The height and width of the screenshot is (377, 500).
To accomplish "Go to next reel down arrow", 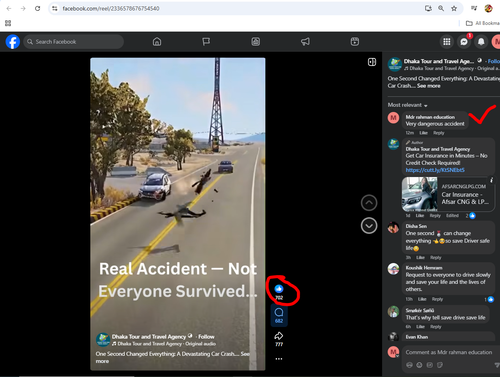I will point(369,226).
